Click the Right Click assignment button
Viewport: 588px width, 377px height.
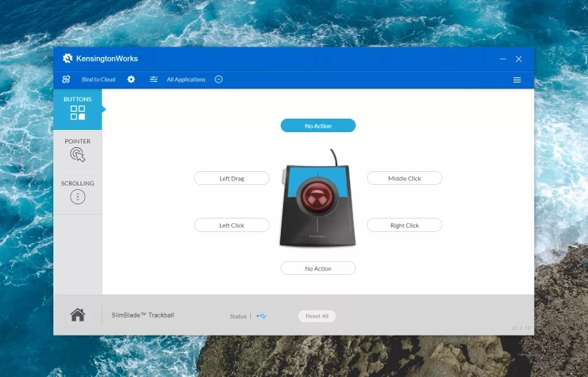[405, 225]
